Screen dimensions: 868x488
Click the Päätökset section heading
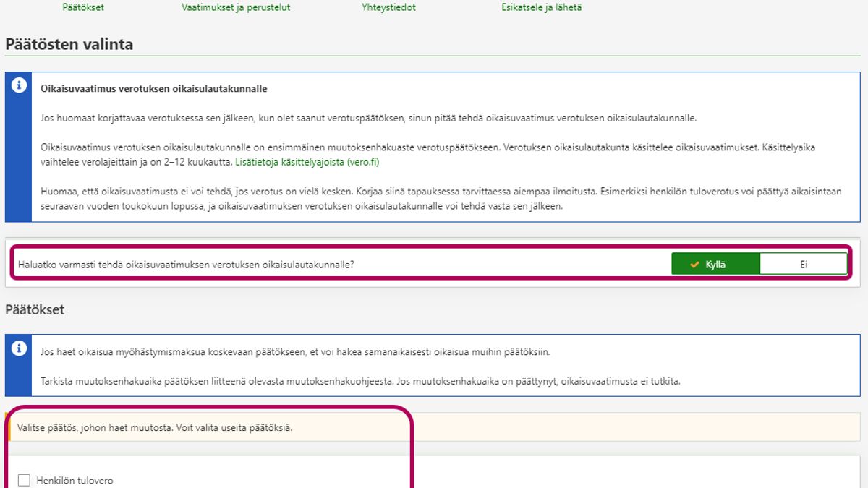coord(35,309)
